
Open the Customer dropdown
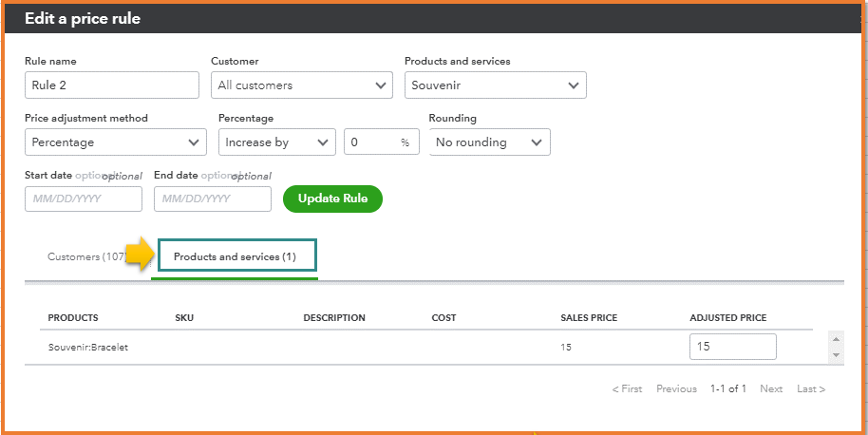(x=301, y=85)
